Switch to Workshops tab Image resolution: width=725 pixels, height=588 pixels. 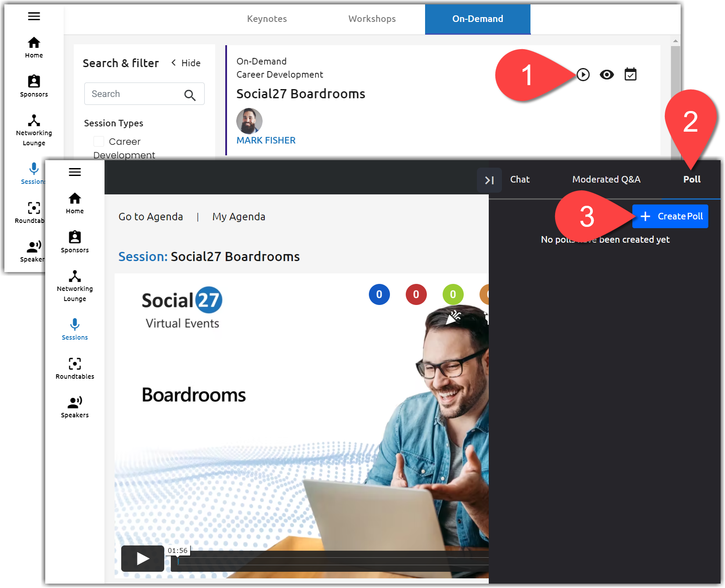(x=372, y=19)
